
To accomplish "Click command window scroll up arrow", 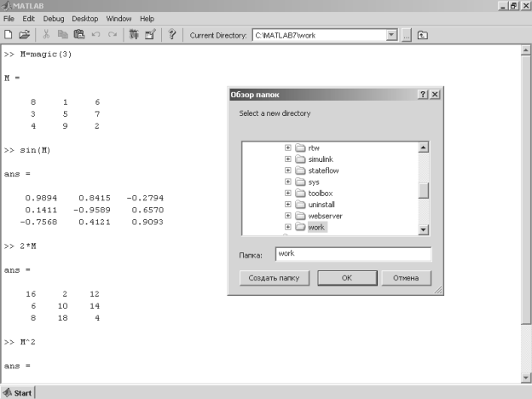I will click(526, 50).
